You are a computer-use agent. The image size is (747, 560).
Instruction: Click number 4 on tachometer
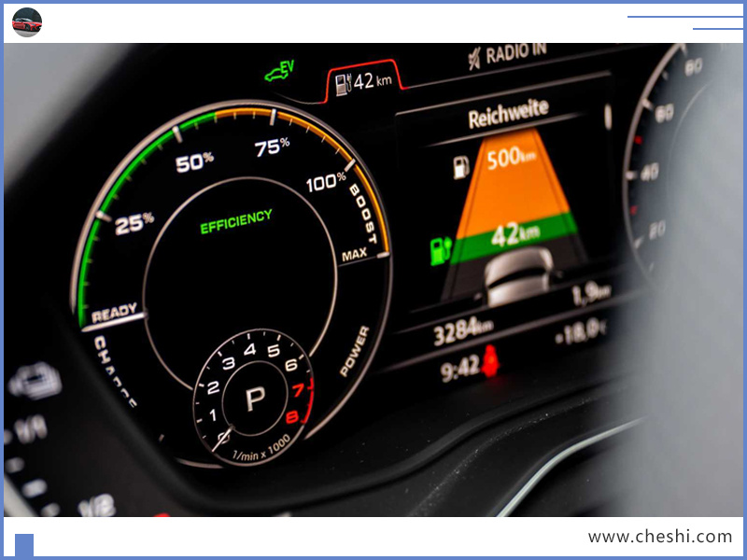pos(249,350)
